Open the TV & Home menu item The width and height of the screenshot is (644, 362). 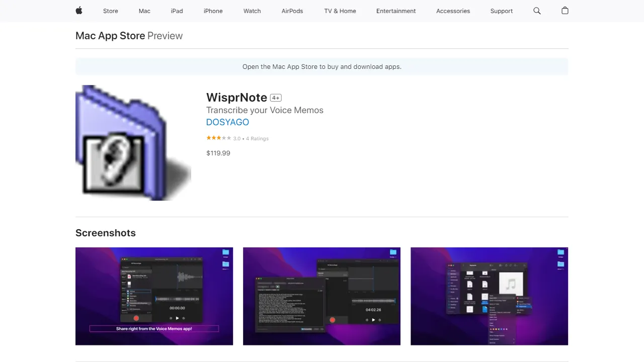tap(340, 11)
